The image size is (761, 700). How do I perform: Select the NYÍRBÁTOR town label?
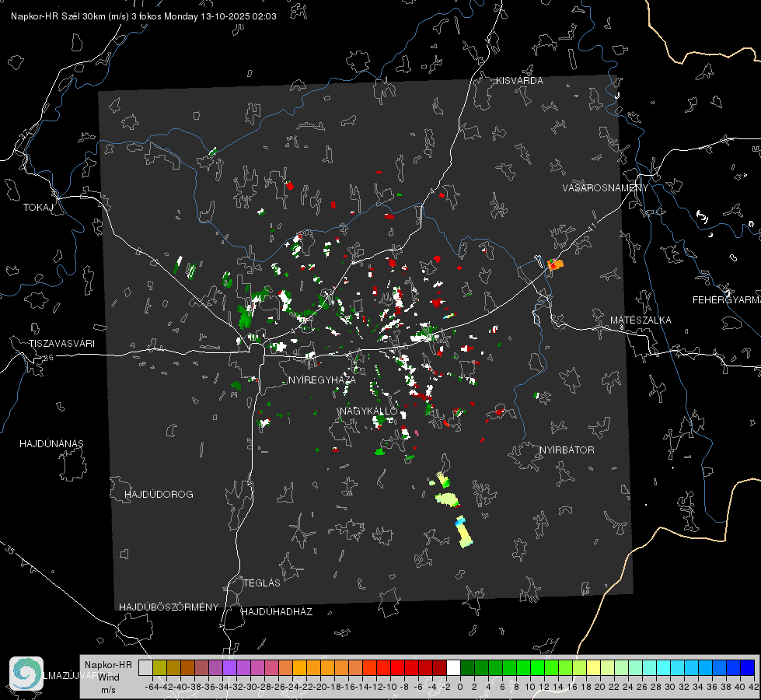[567, 450]
